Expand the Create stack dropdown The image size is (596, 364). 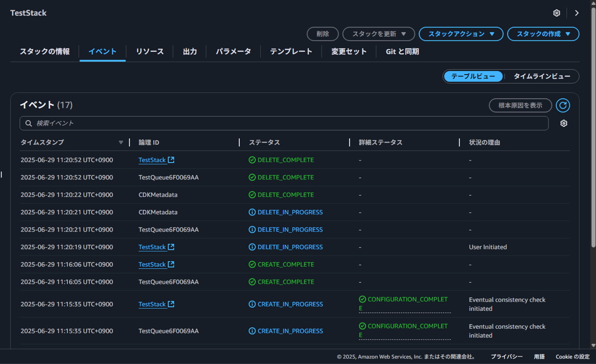point(543,34)
